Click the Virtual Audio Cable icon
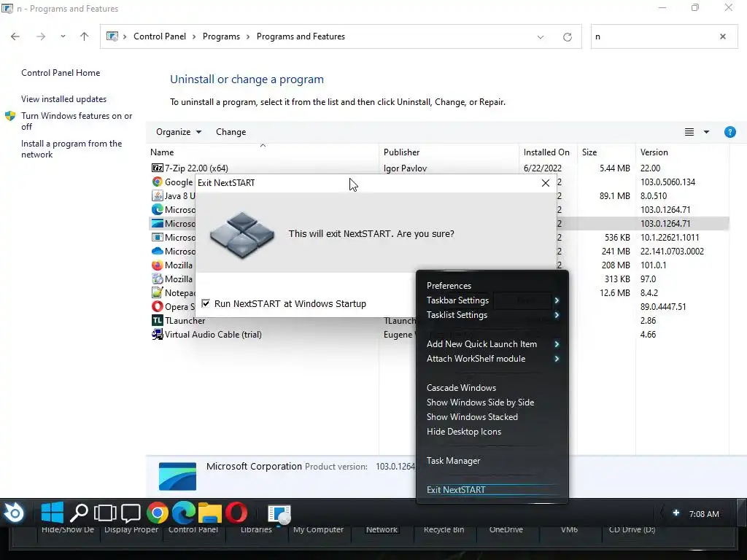747x560 pixels. tap(158, 334)
